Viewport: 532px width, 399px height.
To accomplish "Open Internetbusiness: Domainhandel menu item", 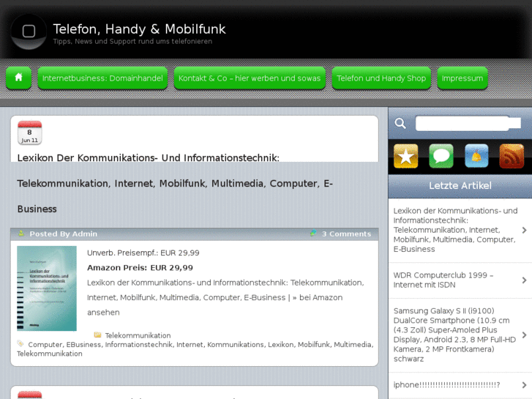I will coord(102,78).
